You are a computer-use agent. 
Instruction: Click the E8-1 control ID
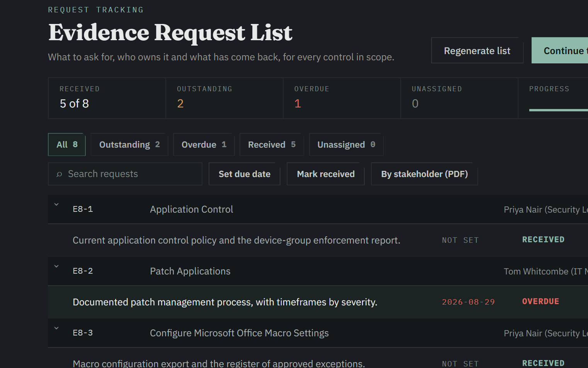[x=83, y=209]
